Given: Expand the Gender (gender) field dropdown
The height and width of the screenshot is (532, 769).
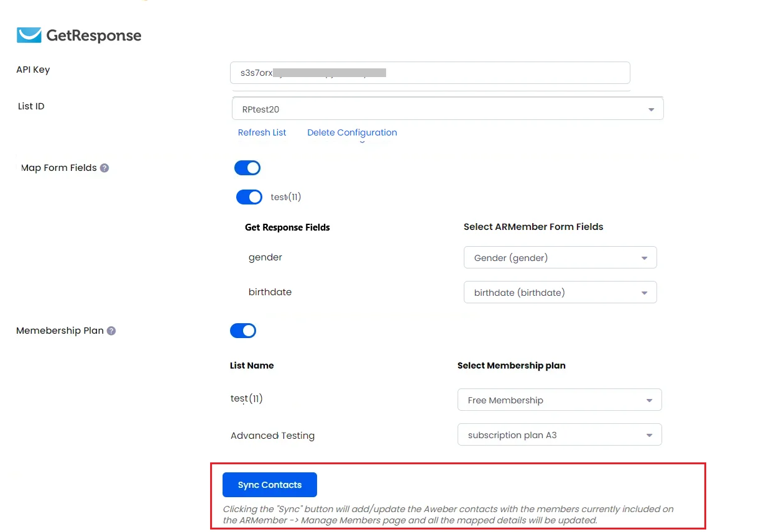Looking at the screenshot, I should pos(560,257).
